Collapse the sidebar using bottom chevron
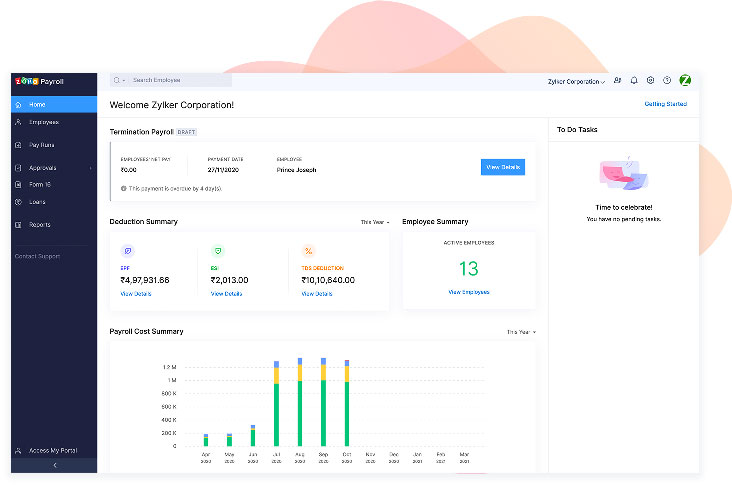This screenshot has height=485, width=732. click(x=54, y=465)
